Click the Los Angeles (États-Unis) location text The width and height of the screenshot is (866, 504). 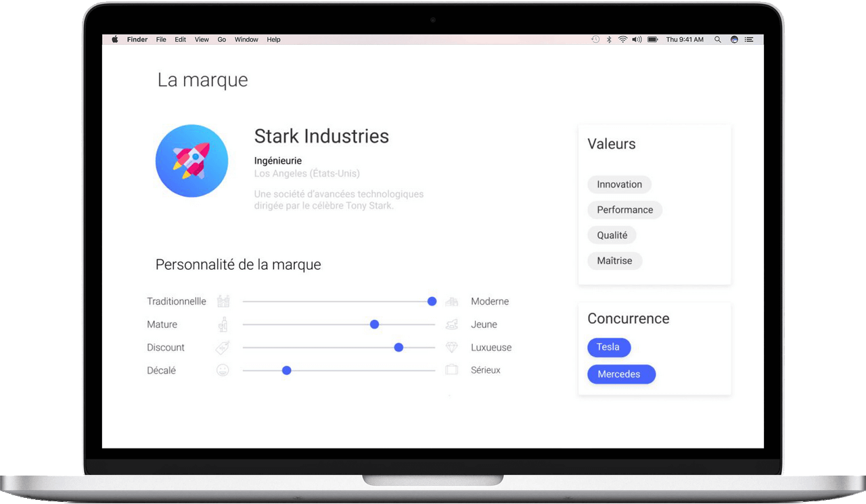307,174
